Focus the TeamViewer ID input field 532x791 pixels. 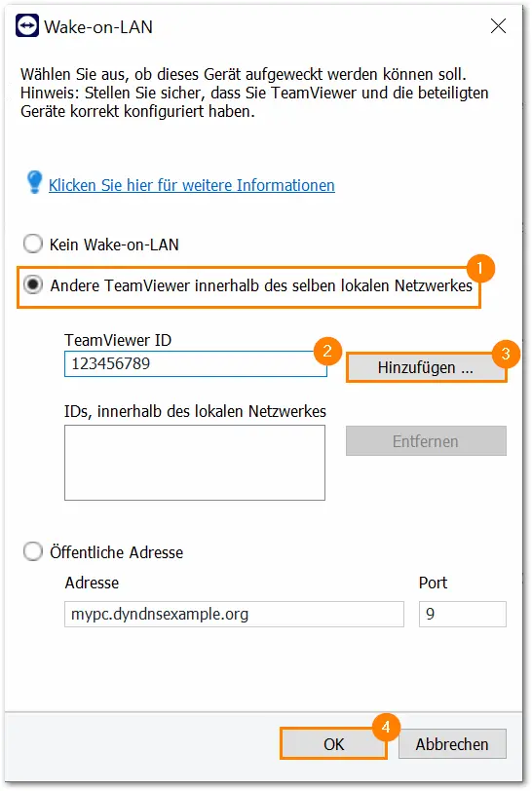click(195, 363)
